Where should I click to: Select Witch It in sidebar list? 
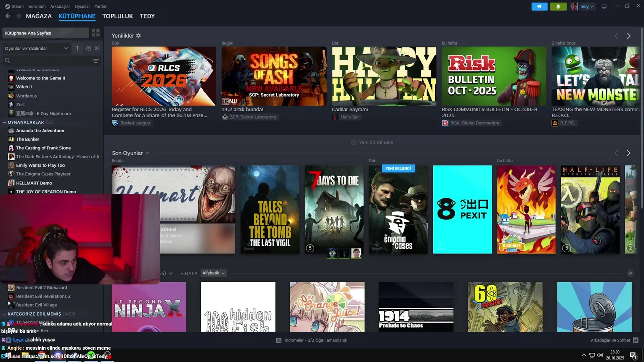point(24,87)
